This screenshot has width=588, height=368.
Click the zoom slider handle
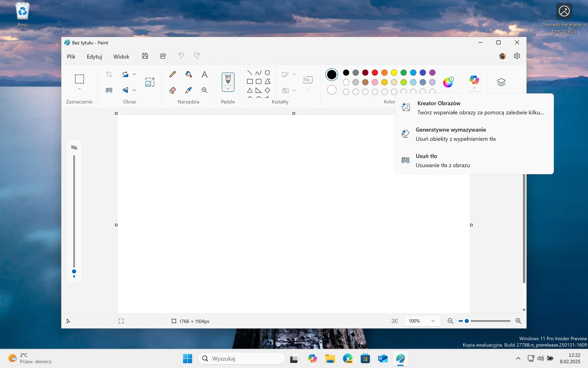[467, 321]
